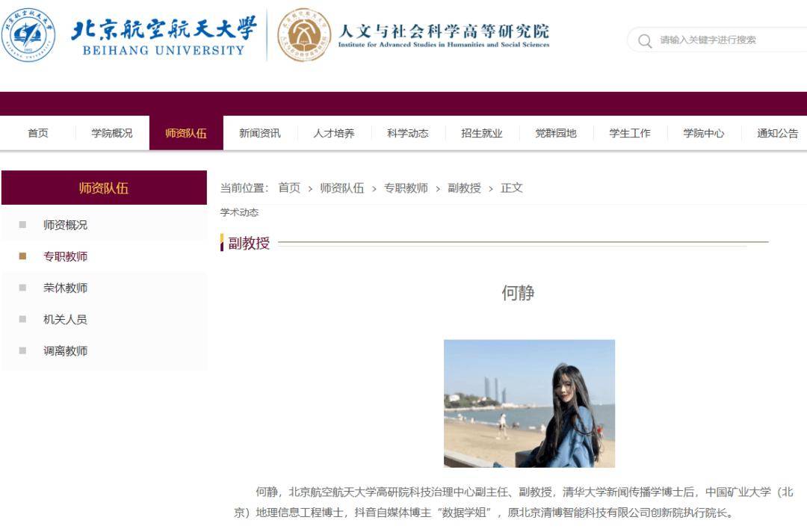
Task: Click the 北京航空航天大学 calligraphy logo
Action: (x=164, y=28)
